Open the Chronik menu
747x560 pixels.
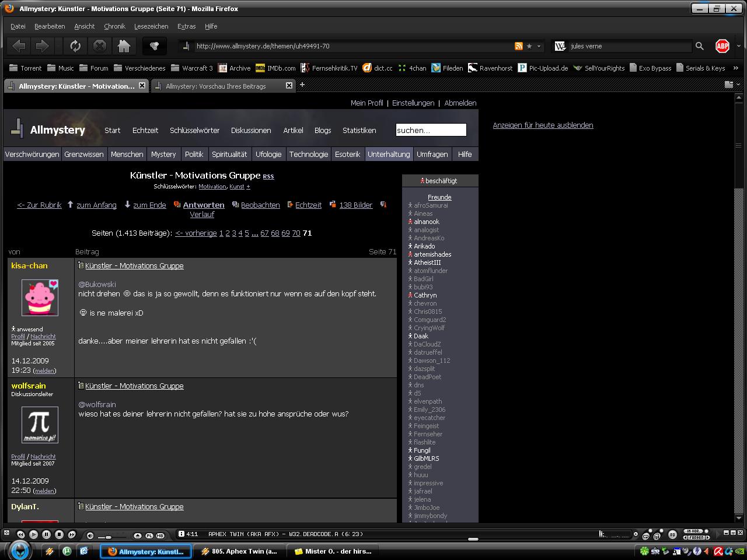coord(114,26)
